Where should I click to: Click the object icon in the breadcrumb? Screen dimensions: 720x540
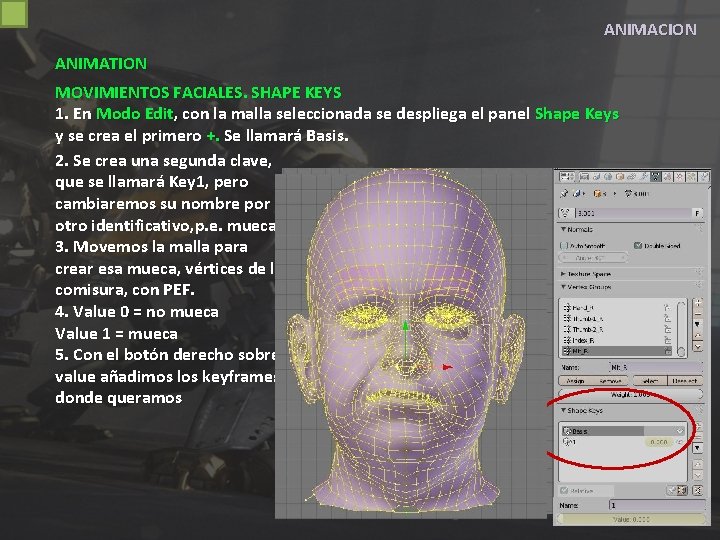point(576,194)
